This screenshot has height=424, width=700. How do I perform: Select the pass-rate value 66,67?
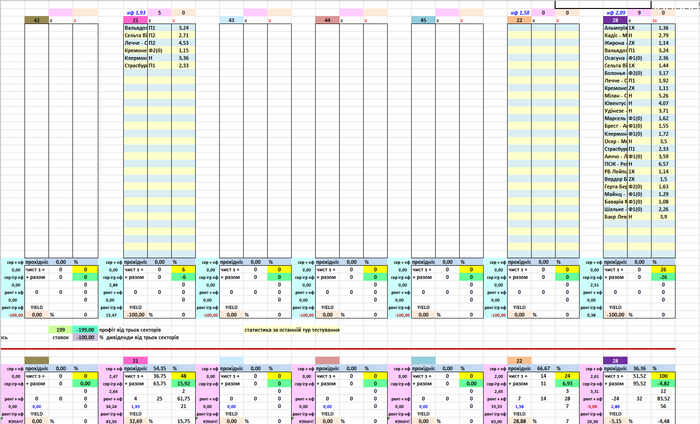[543, 369]
